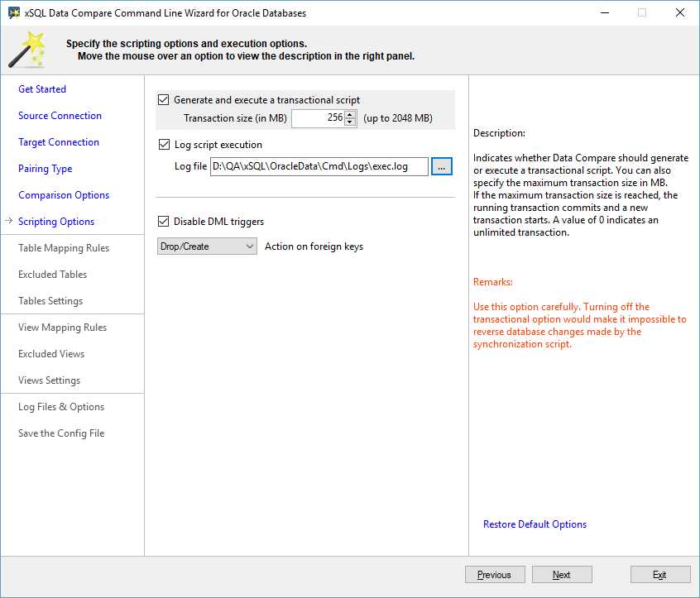Image resolution: width=700 pixels, height=598 pixels.
Task: Open Comparison Options step
Action: (64, 195)
